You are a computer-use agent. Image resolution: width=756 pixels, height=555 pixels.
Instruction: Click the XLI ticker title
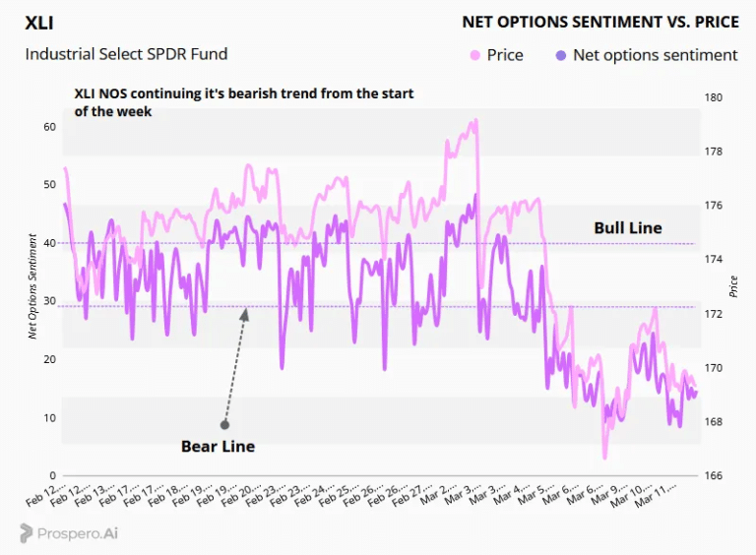(x=39, y=23)
